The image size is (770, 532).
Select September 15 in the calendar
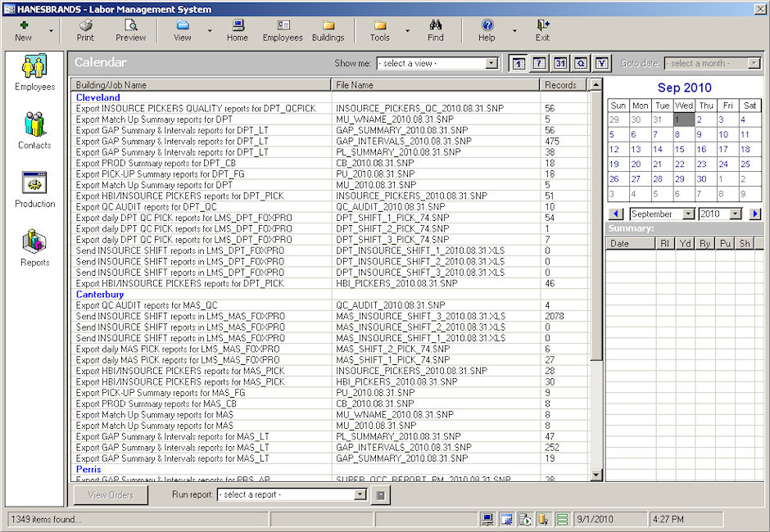683,149
